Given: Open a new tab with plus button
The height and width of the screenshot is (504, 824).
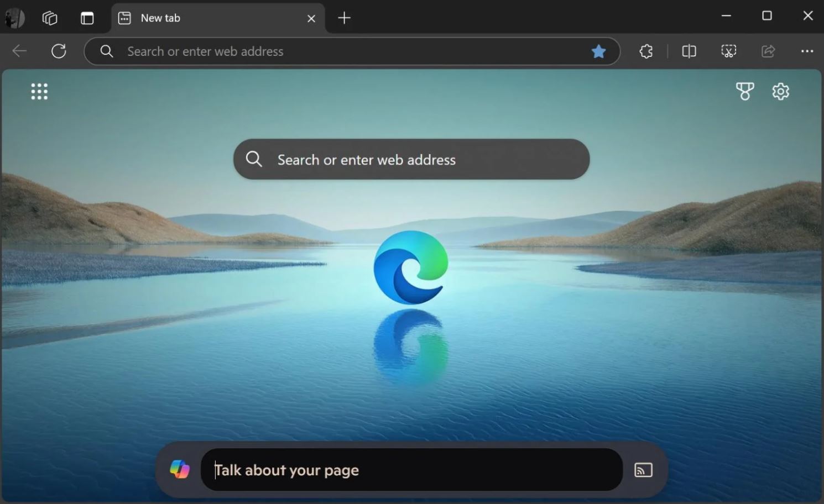Looking at the screenshot, I should tap(344, 18).
